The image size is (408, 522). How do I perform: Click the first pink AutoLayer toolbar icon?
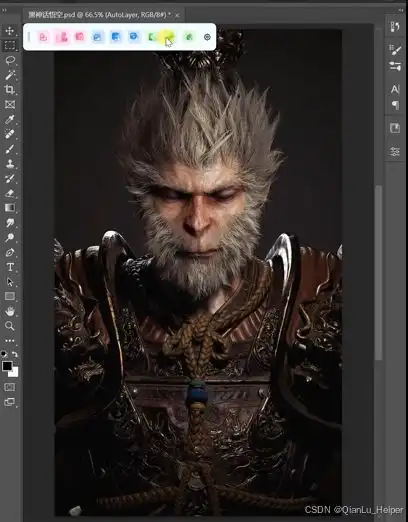click(43, 37)
